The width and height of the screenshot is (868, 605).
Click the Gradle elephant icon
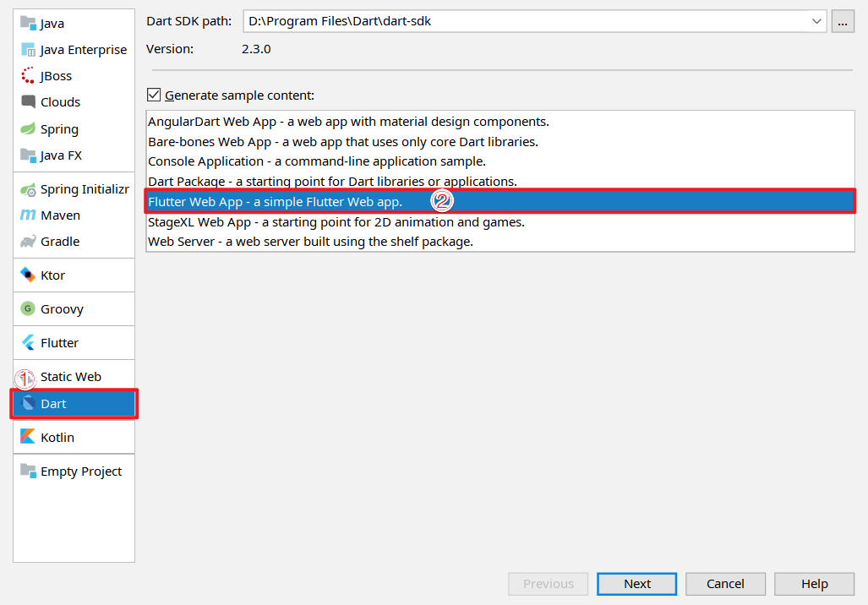(x=28, y=242)
